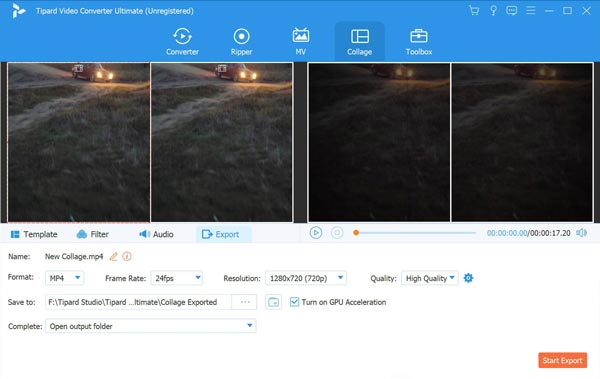
Task: Select the left video cell in editor
Action: [78, 142]
